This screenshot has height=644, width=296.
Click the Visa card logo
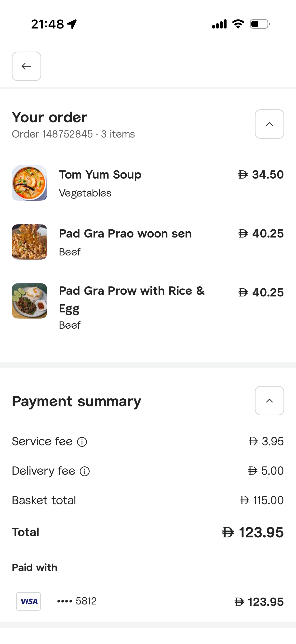point(28,601)
